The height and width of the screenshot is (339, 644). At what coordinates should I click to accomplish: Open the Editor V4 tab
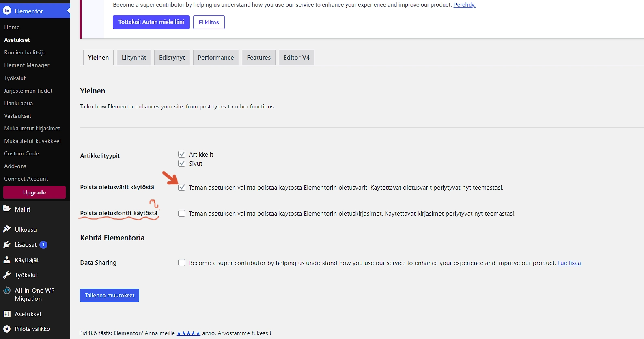296,58
